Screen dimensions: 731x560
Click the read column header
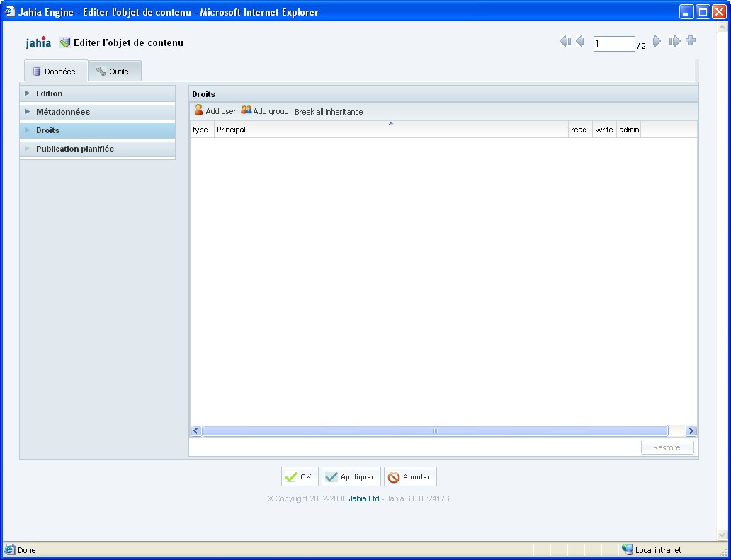coord(580,130)
